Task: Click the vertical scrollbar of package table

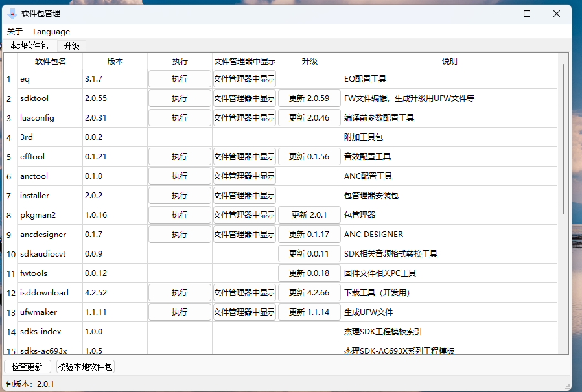Action: pyautogui.click(x=563, y=139)
